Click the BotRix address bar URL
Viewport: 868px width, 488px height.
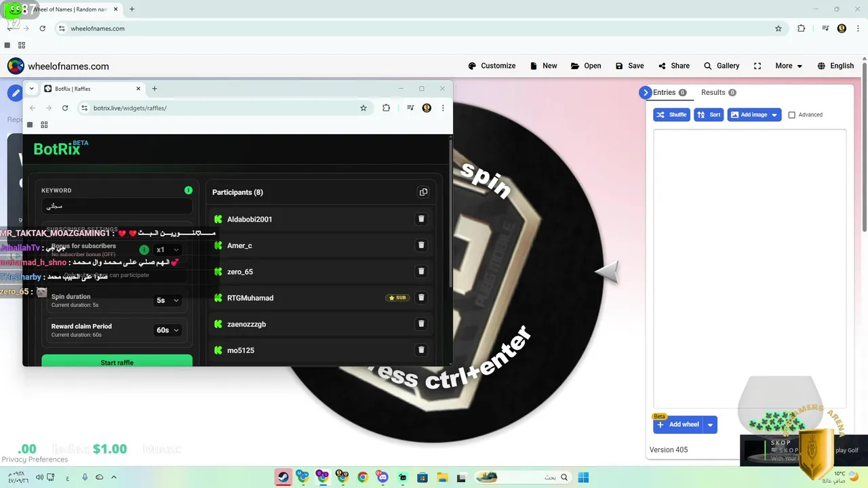click(130, 108)
